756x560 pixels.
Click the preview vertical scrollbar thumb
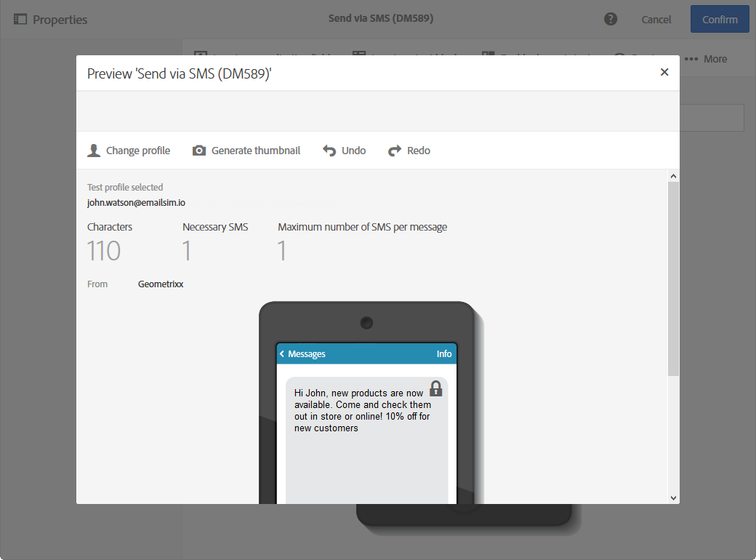click(674, 279)
